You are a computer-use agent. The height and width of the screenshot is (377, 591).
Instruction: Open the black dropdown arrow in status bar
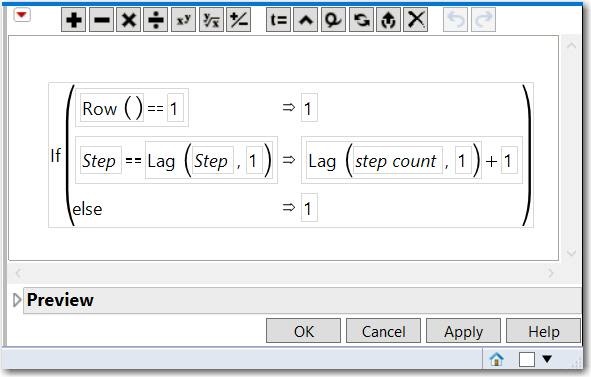pyautogui.click(x=547, y=359)
